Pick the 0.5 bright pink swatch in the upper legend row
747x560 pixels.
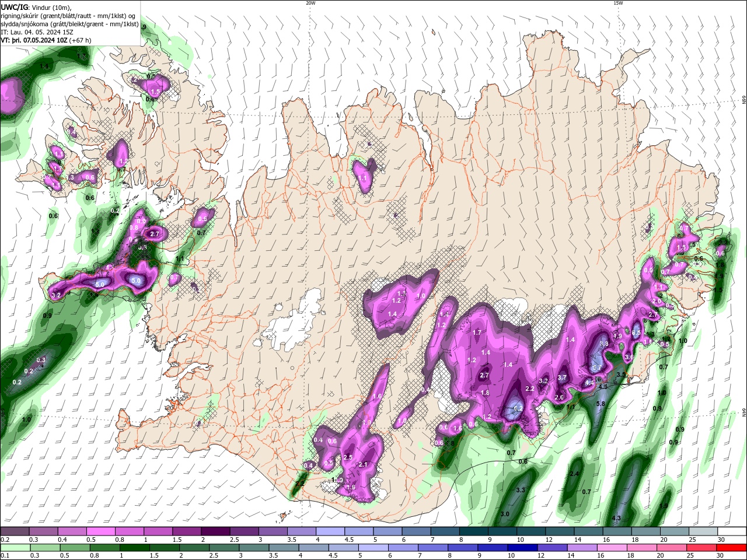(x=100, y=531)
